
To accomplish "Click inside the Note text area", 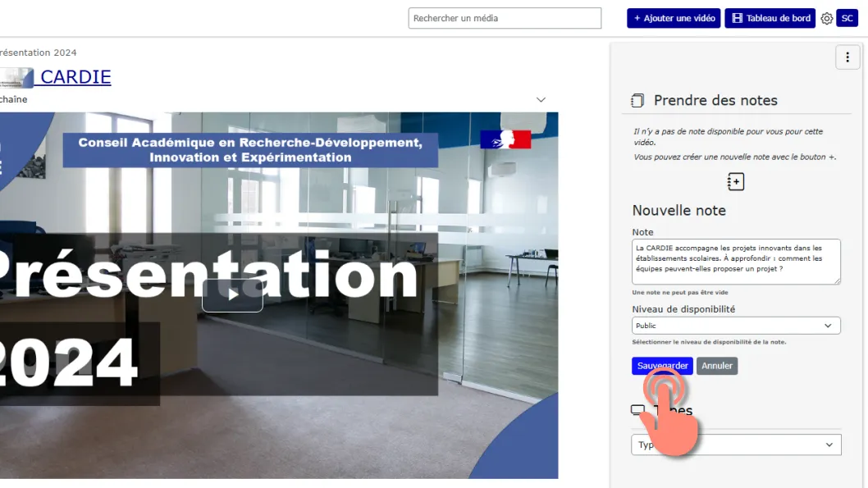I will [736, 262].
